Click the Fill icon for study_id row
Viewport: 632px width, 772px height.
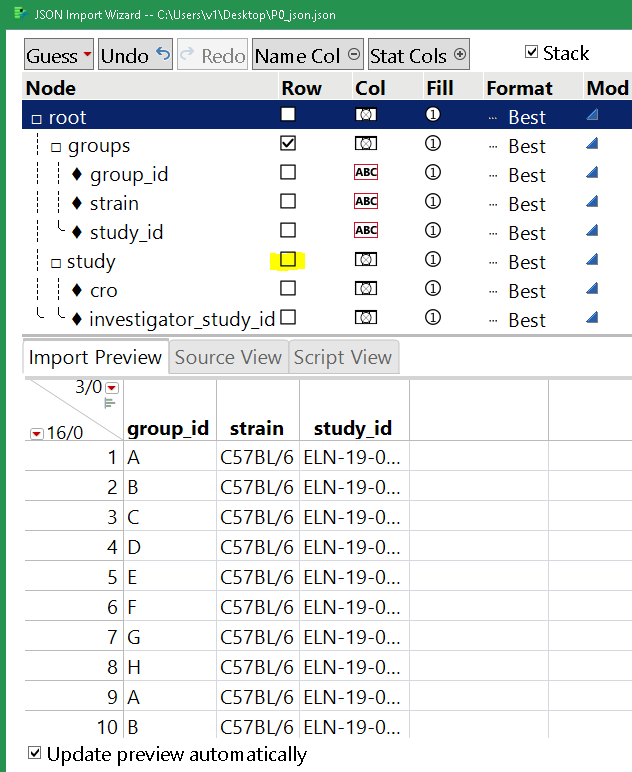click(x=433, y=231)
